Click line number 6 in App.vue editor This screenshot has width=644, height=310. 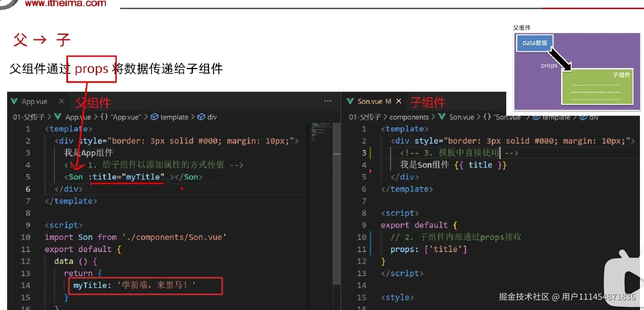[x=28, y=189]
